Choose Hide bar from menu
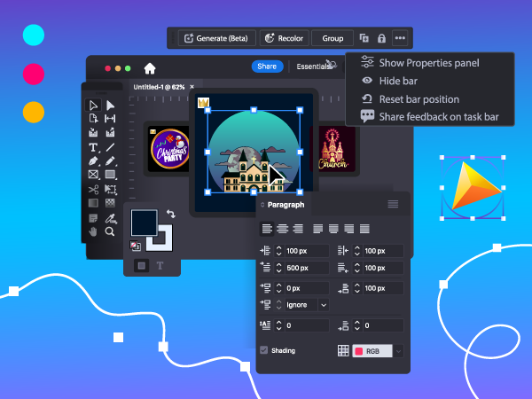The image size is (532, 399). pos(397,81)
